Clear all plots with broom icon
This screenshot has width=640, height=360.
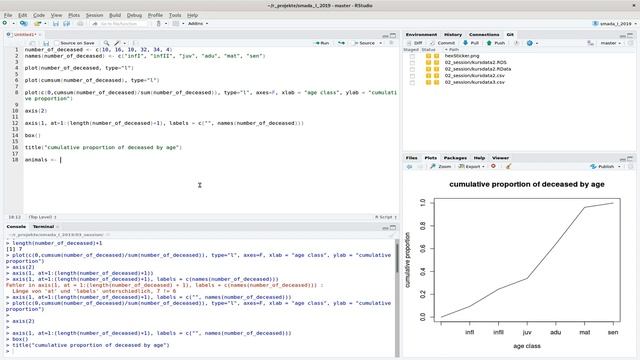pyautogui.click(x=508, y=166)
